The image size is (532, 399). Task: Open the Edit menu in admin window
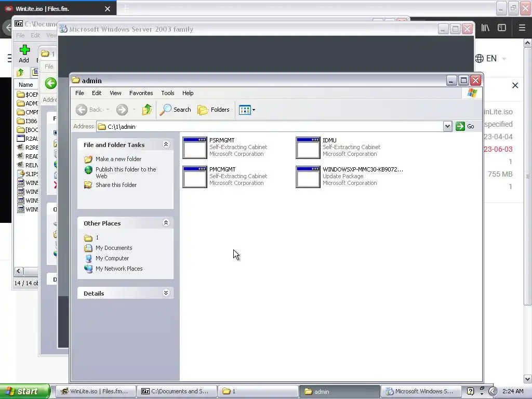point(96,93)
